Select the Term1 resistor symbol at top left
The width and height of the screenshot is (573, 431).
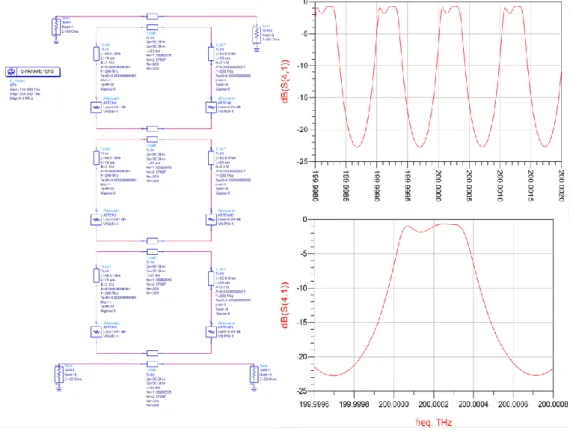(x=56, y=26)
